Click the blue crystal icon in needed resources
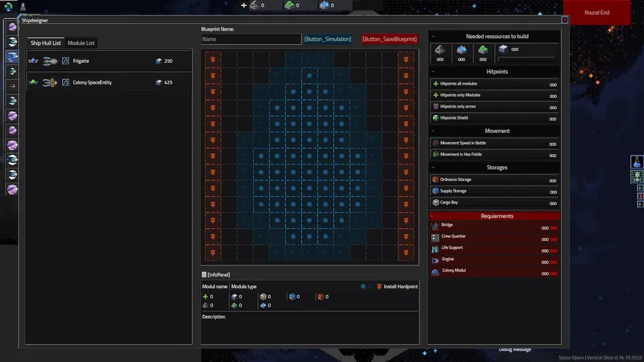Screen dimensions: 644x362 [x=461, y=49]
